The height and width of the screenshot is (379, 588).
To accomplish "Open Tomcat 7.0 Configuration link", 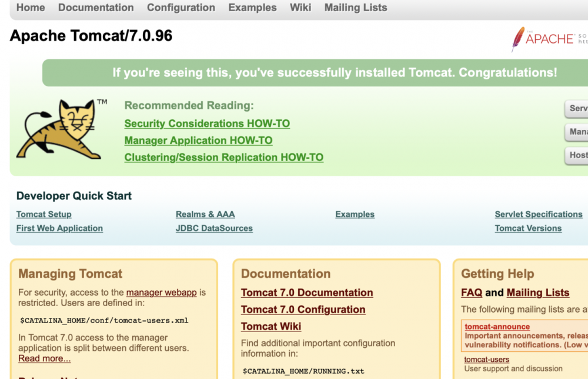I will click(303, 309).
